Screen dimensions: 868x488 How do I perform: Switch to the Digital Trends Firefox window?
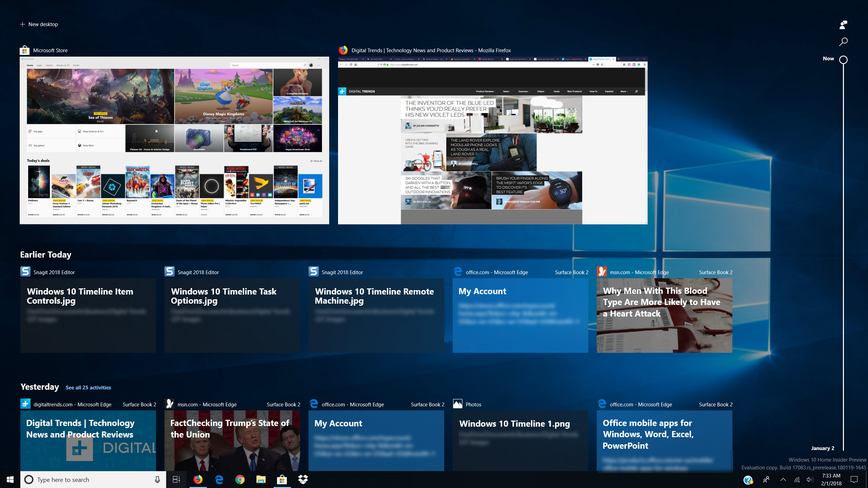492,140
